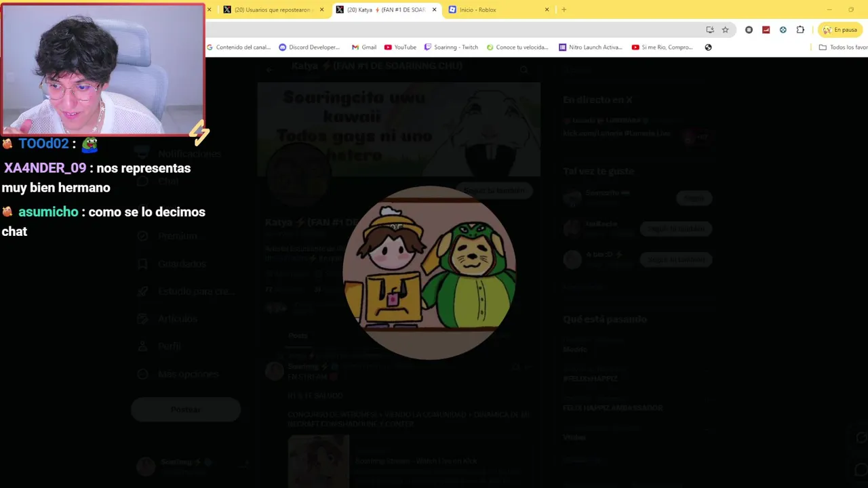Close the Inicio - Roblox tab

click(547, 9)
